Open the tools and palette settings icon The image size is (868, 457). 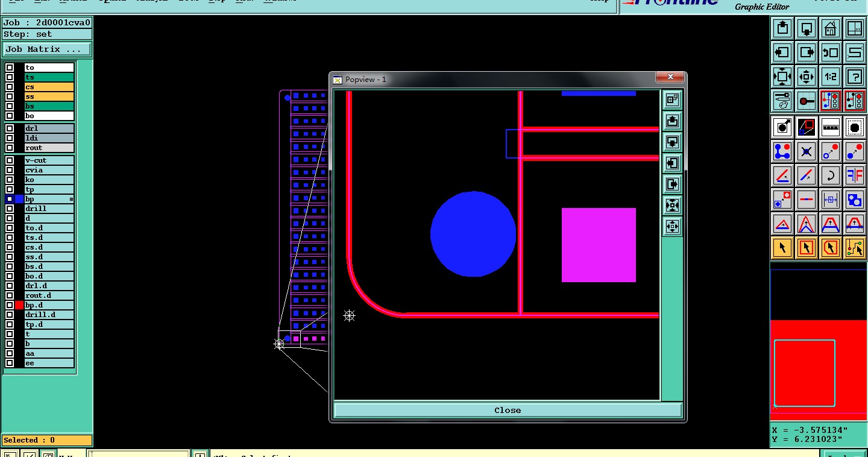pyautogui.click(x=782, y=101)
